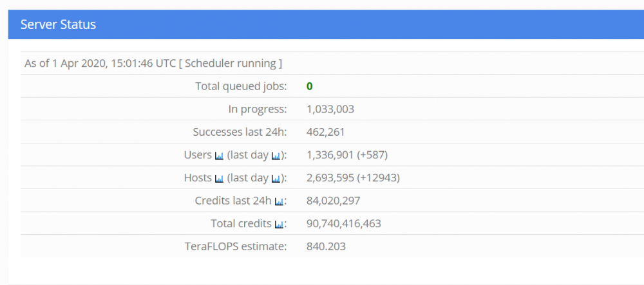Open the Users chart icon
This screenshot has height=285, width=644.
[220, 156]
